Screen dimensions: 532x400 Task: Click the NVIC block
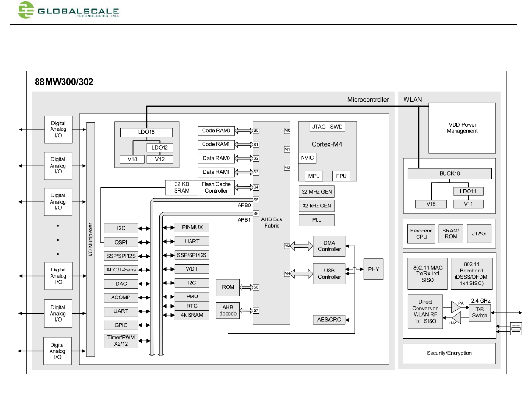(307, 158)
